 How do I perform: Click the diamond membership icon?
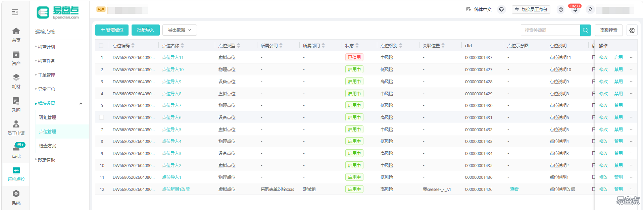coord(501,9)
